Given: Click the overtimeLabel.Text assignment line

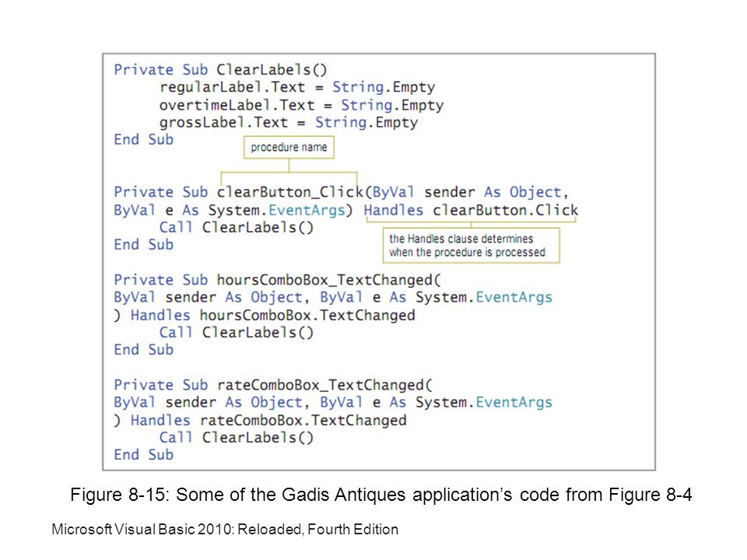Looking at the screenshot, I should pyautogui.click(x=301, y=105).
